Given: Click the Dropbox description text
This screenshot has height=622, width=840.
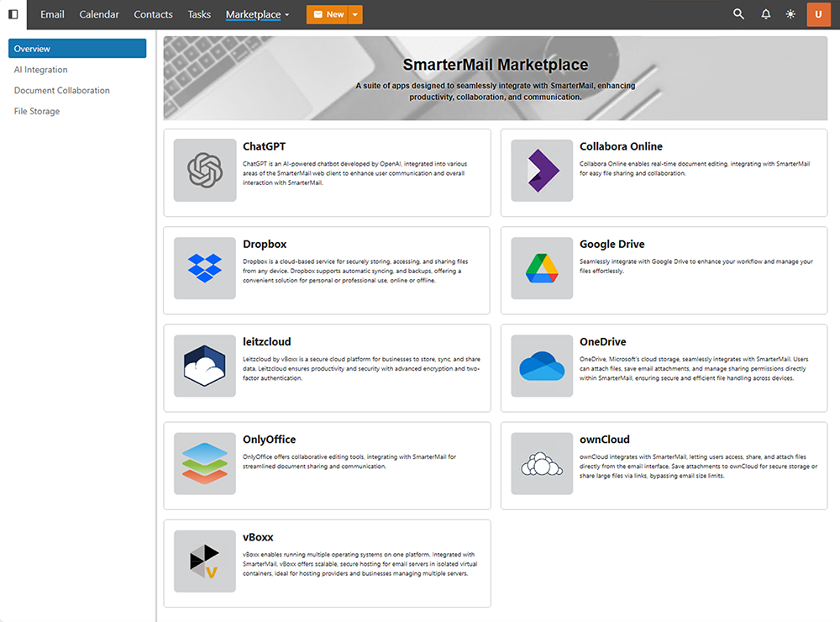Looking at the screenshot, I should 355,271.
